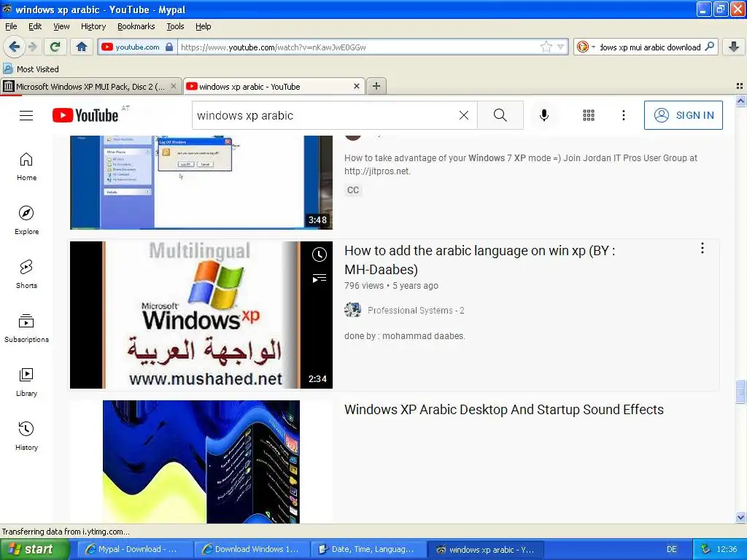Toggle the YouTube hamburger guide menu
747x560 pixels.
point(26,115)
